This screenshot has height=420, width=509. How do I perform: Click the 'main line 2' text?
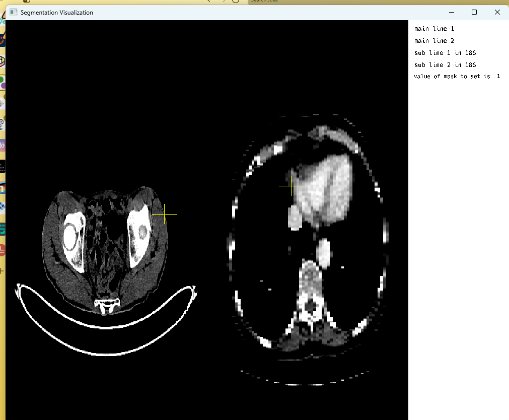[434, 41]
